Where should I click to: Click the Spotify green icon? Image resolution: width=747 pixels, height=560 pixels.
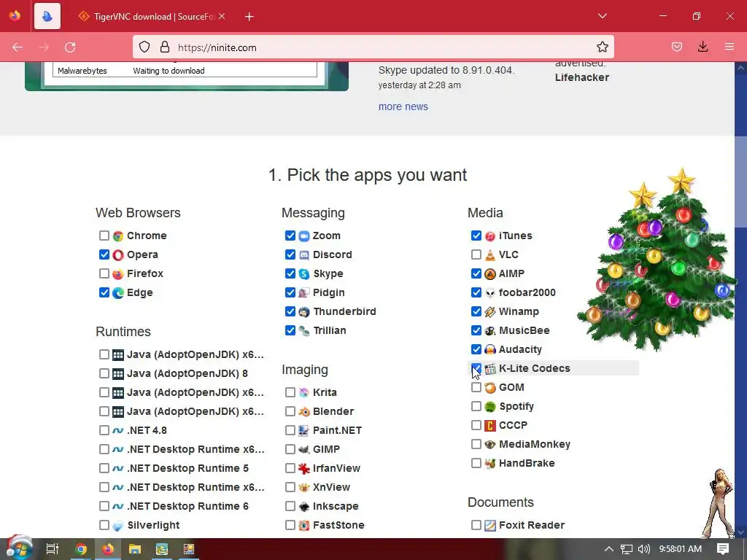490,406
